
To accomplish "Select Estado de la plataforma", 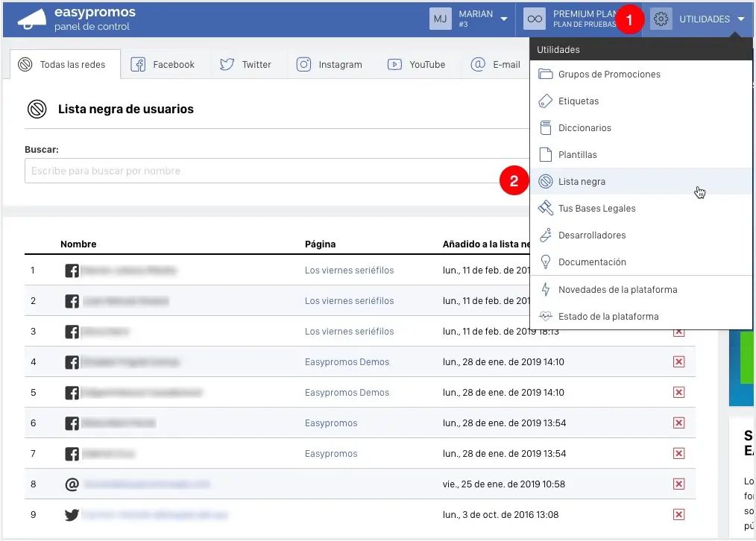I will pos(641,317).
